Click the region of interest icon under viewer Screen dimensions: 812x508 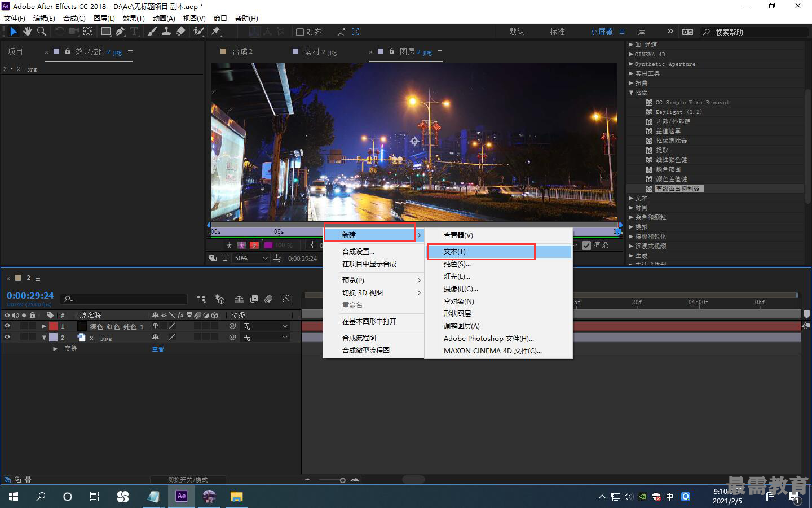coord(276,258)
